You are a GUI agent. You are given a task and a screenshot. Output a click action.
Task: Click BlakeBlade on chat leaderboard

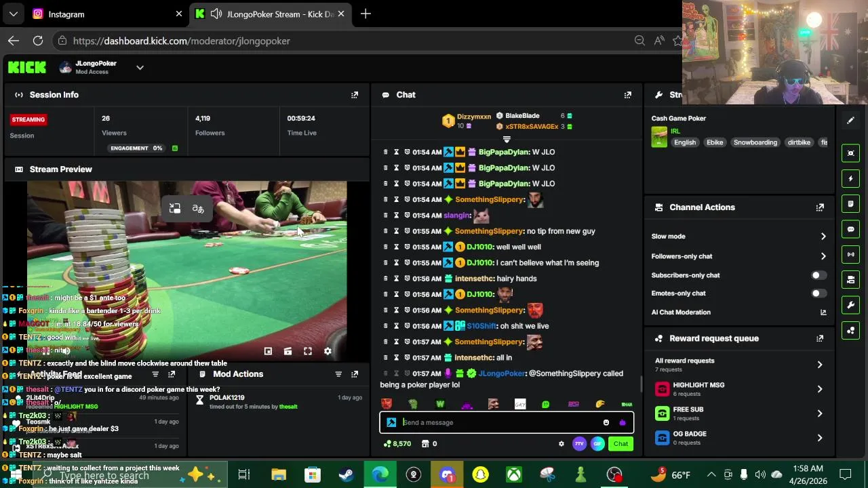[522, 116]
